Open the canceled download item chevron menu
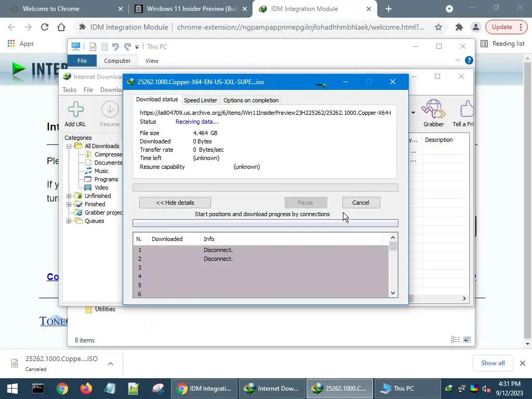Image resolution: width=532 pixels, height=399 pixels. pyautogui.click(x=111, y=363)
